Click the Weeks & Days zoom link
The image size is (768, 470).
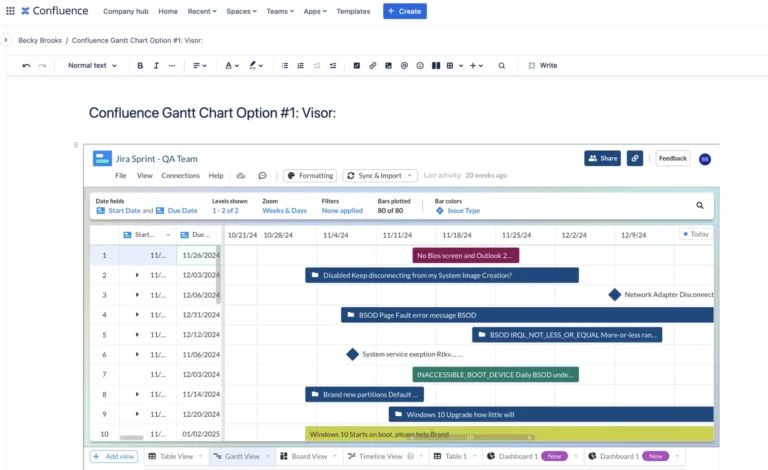[x=285, y=211]
